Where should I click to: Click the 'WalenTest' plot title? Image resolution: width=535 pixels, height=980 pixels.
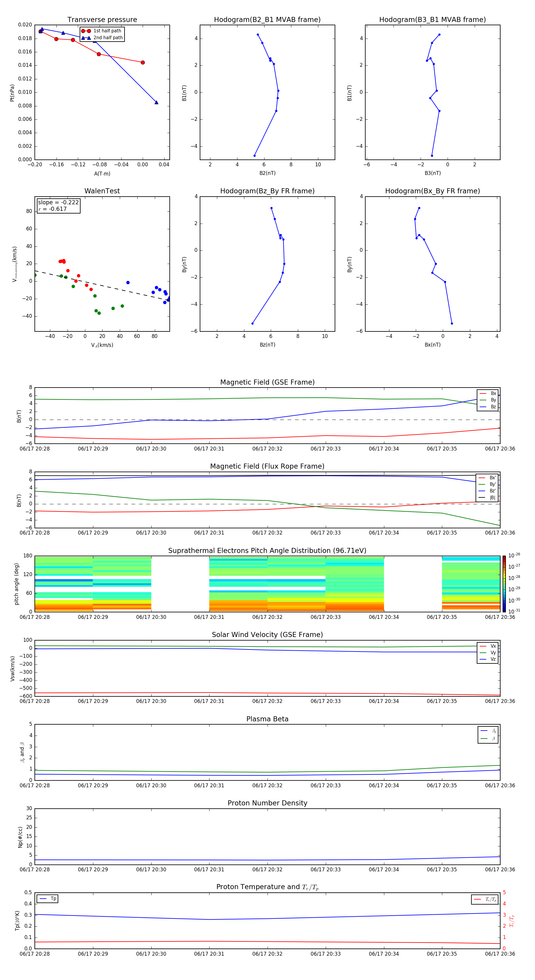click(x=102, y=191)
